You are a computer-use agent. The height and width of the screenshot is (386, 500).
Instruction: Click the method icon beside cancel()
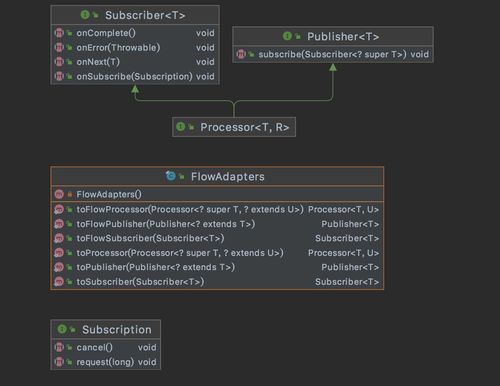(59, 347)
